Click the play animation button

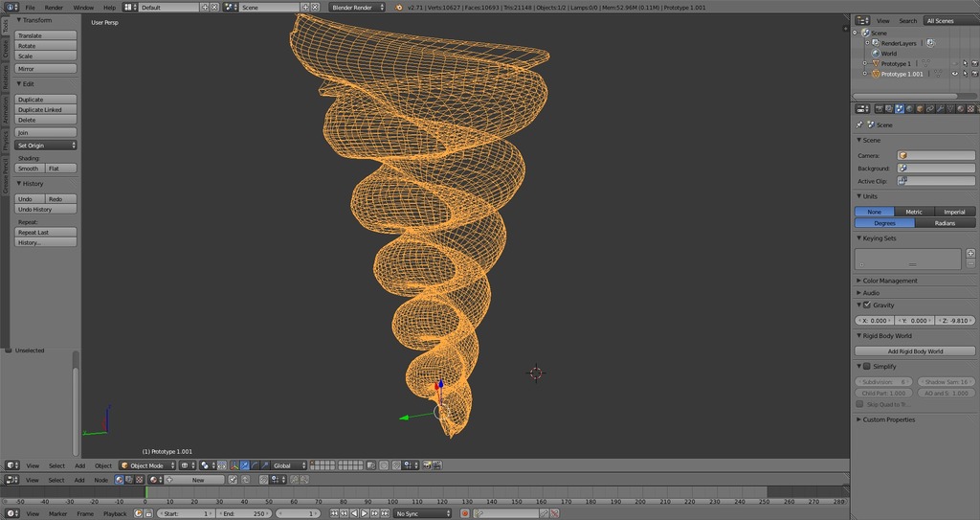point(365,513)
